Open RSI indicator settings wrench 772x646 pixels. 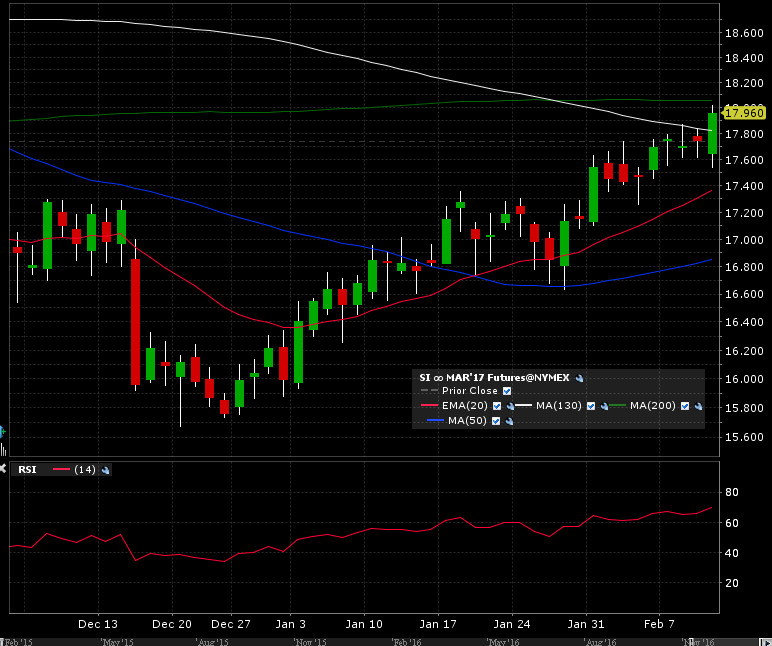105,470
